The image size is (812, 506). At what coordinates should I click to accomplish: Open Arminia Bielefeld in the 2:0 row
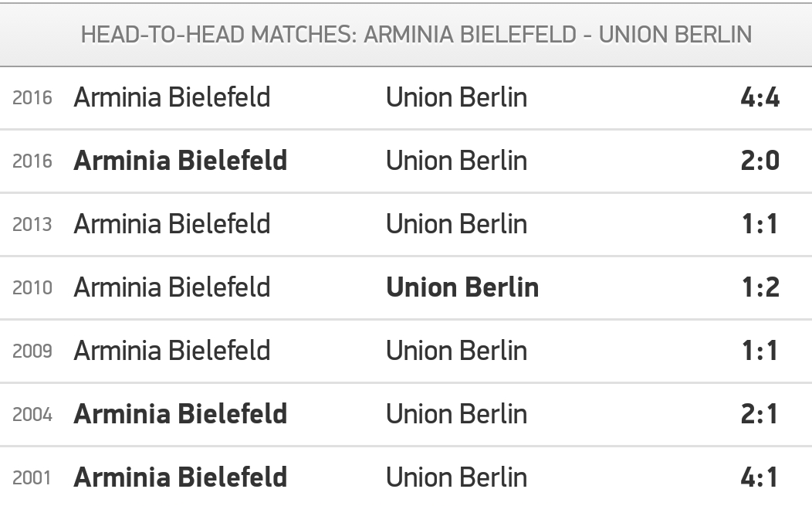(180, 161)
